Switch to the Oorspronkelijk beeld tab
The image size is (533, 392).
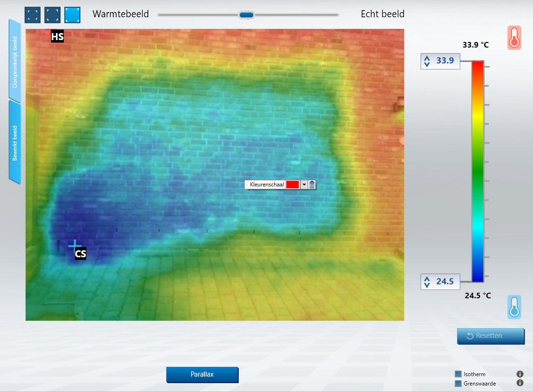tap(15, 62)
